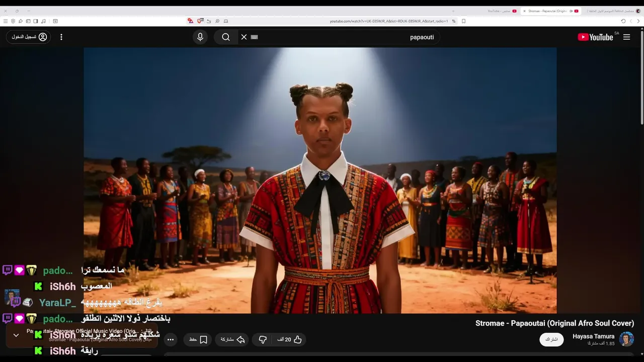Click the address bar YouTube URL
Image resolution: width=644 pixels, height=362 pixels.
coord(389,21)
